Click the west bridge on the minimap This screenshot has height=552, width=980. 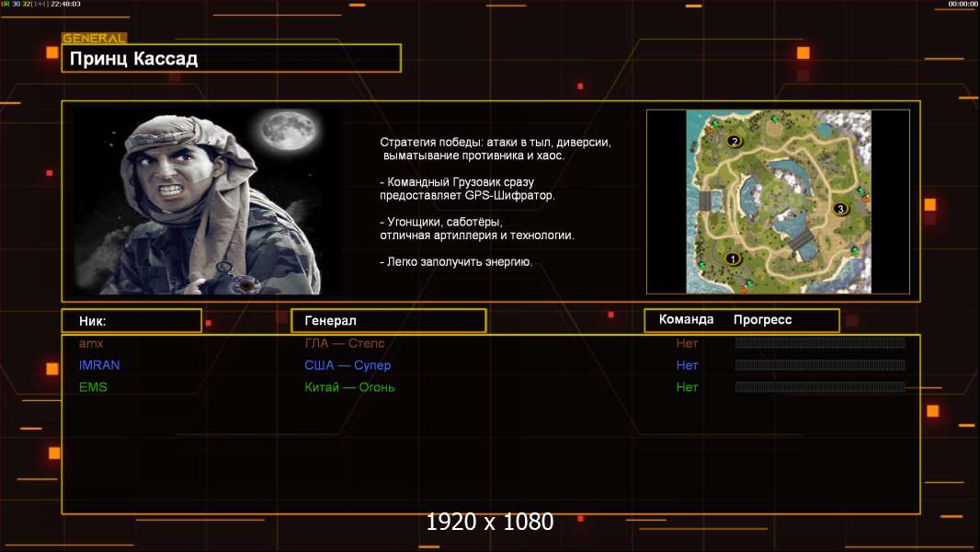click(704, 200)
